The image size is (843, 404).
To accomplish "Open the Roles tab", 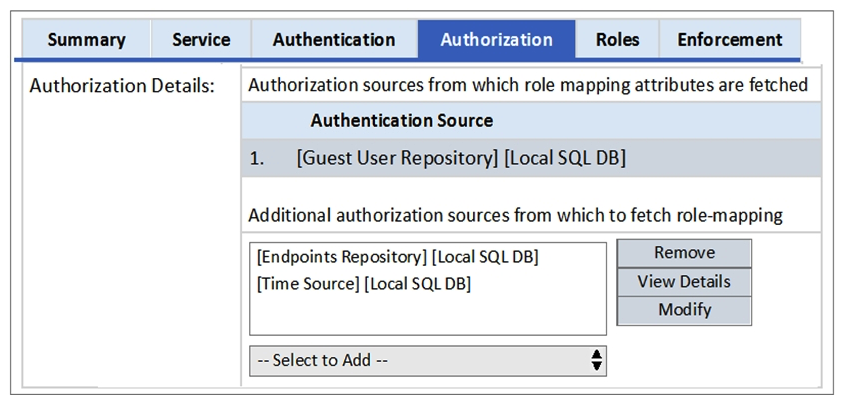I will tap(617, 39).
